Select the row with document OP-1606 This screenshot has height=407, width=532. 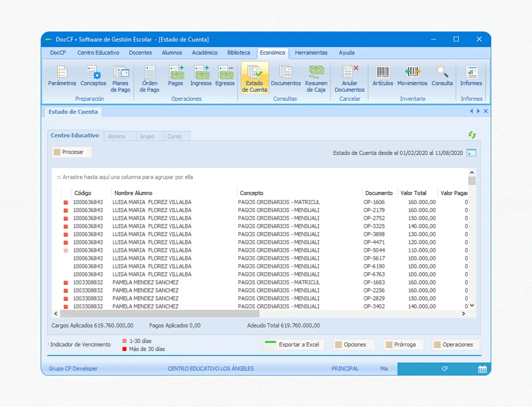tap(374, 202)
